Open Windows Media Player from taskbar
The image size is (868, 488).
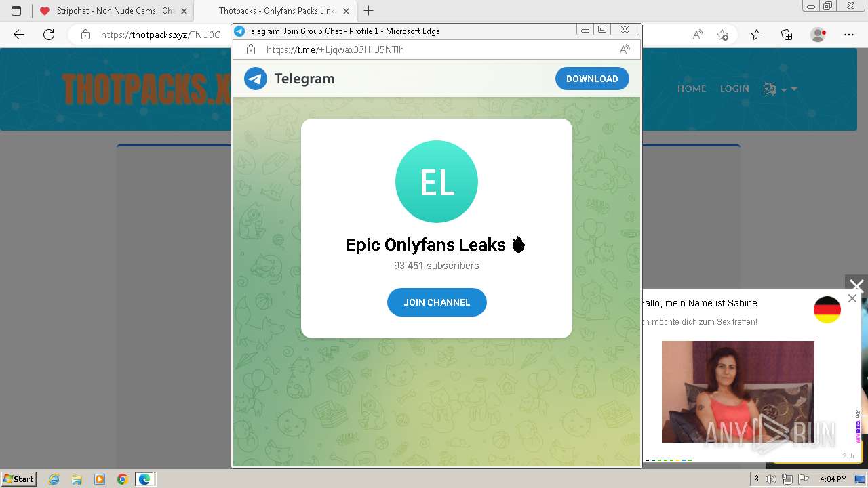click(100, 479)
